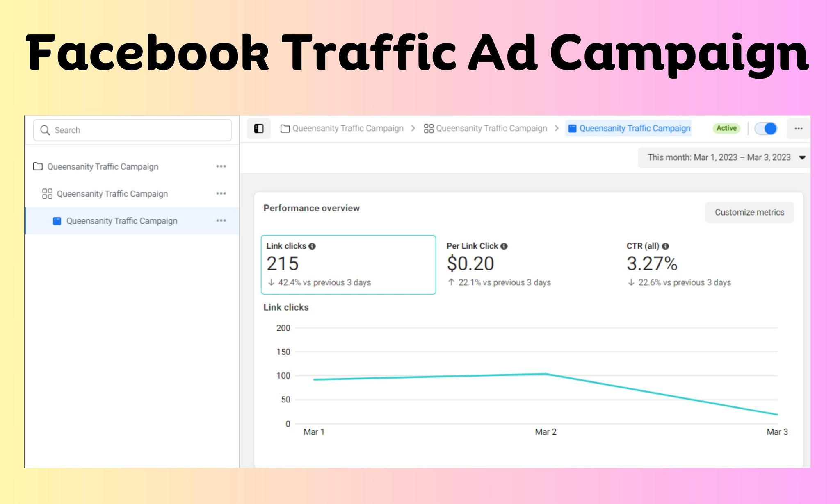
Task: Click the Customize metrics button
Action: [x=749, y=212]
